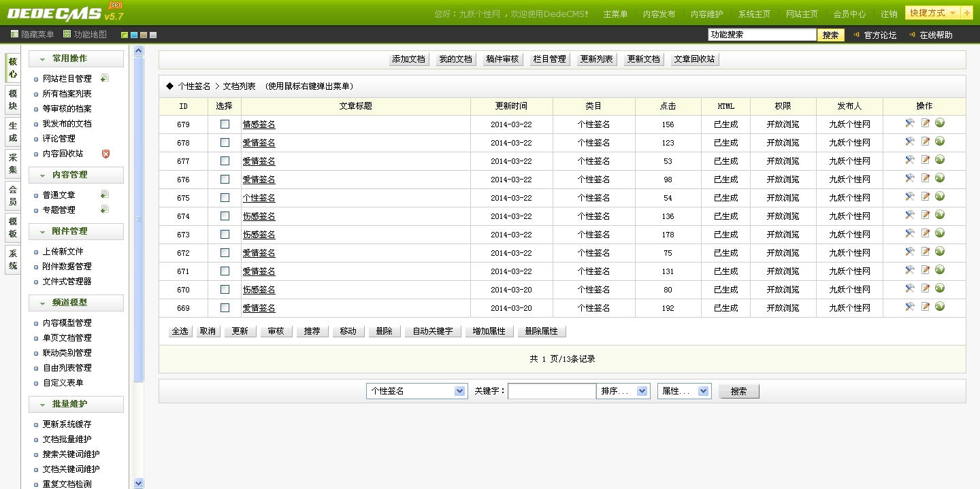This screenshot has height=489, width=980.
Task: Open the 功能地图 grid icon
Action: (67, 34)
